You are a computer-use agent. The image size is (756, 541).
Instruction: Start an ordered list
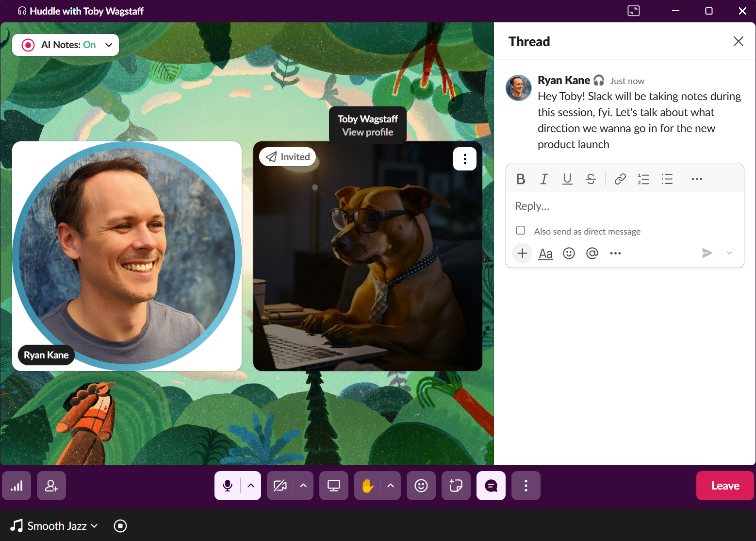click(643, 179)
